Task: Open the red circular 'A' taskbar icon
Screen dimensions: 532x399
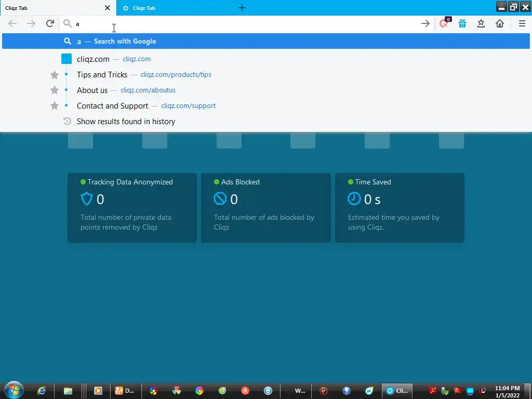Action: pos(245,391)
